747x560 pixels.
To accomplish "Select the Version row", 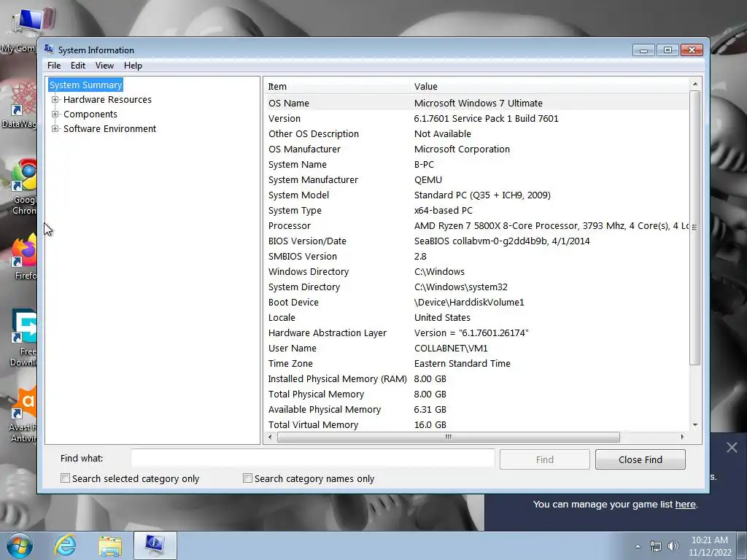I will click(476, 119).
